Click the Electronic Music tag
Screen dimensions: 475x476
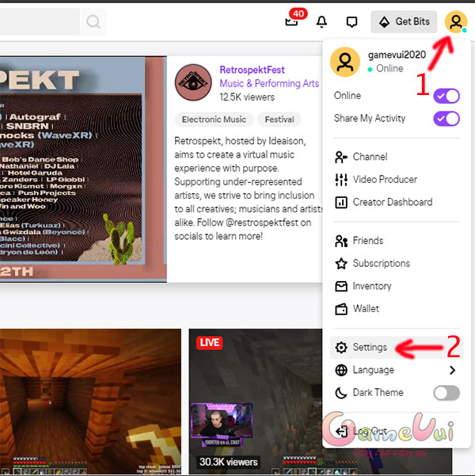[x=214, y=120]
